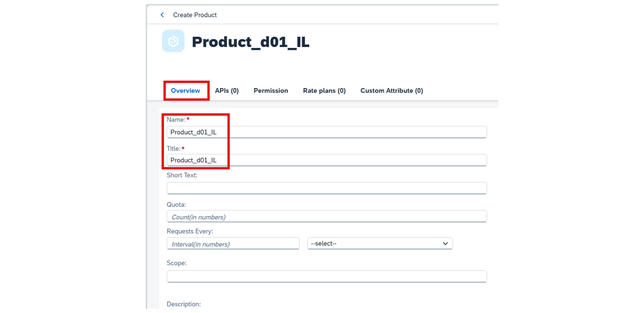Click the Title input field
The image size is (644, 313).
pyautogui.click(x=327, y=160)
